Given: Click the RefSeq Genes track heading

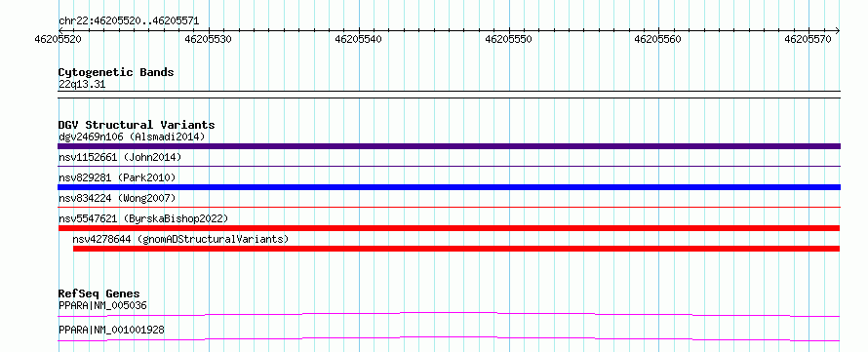Looking at the screenshot, I should (x=99, y=293).
